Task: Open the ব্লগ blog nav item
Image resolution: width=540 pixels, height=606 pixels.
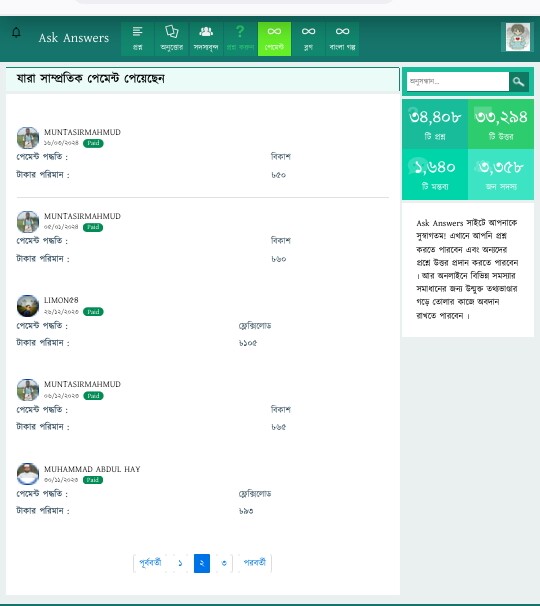Action: [308, 39]
